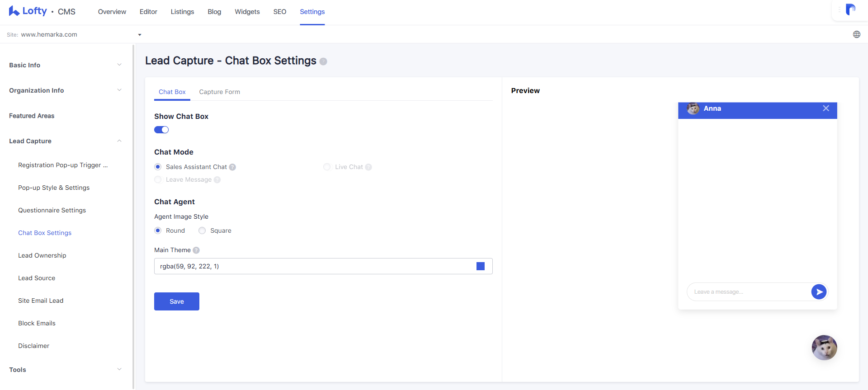The height and width of the screenshot is (390, 868).
Task: Click help icon next to Leave Message
Action: pos(217,180)
